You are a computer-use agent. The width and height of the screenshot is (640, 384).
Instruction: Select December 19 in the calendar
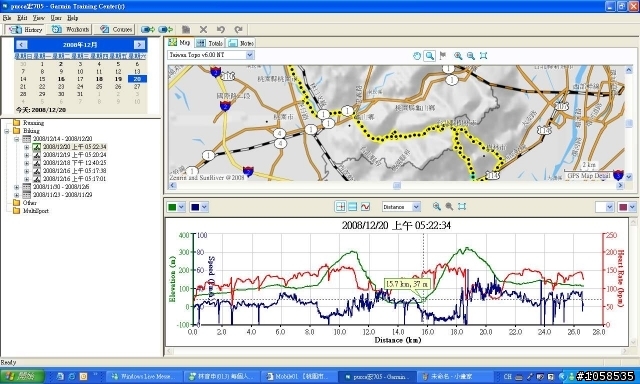coord(118,79)
